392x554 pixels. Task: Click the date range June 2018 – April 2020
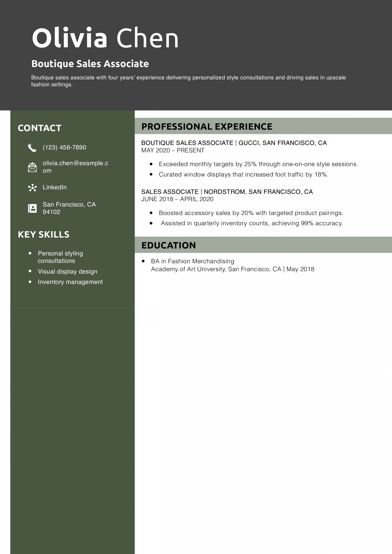pyautogui.click(x=177, y=199)
